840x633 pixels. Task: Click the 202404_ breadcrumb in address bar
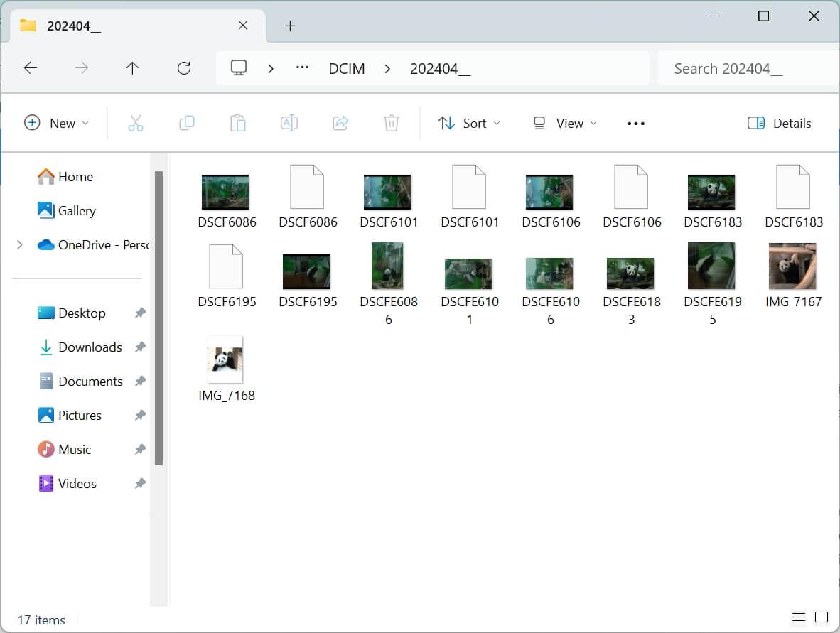pos(441,68)
